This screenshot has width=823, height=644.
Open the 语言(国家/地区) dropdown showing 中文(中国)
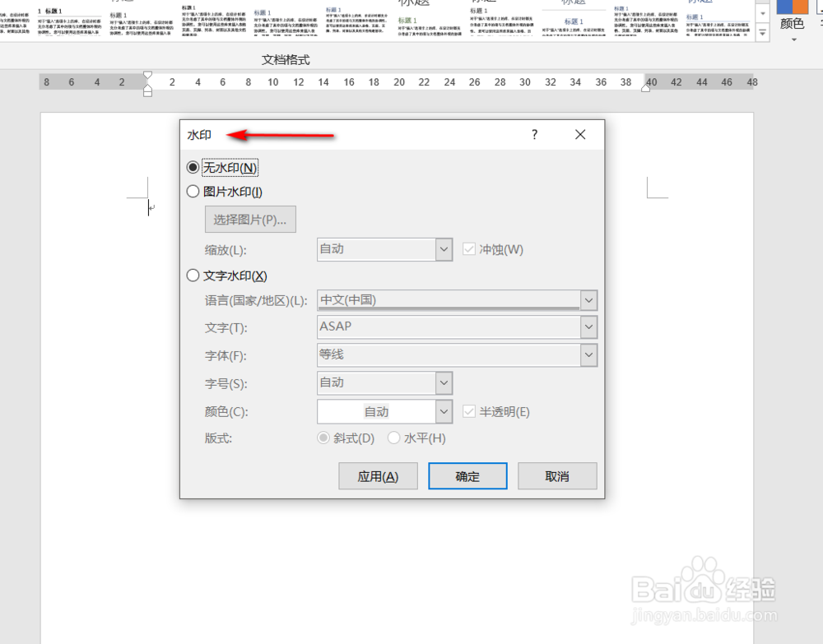[x=588, y=299]
